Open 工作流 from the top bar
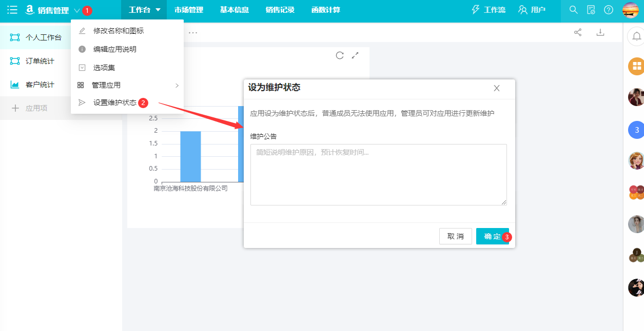Image resolution: width=644 pixels, height=331 pixels. 487,10
